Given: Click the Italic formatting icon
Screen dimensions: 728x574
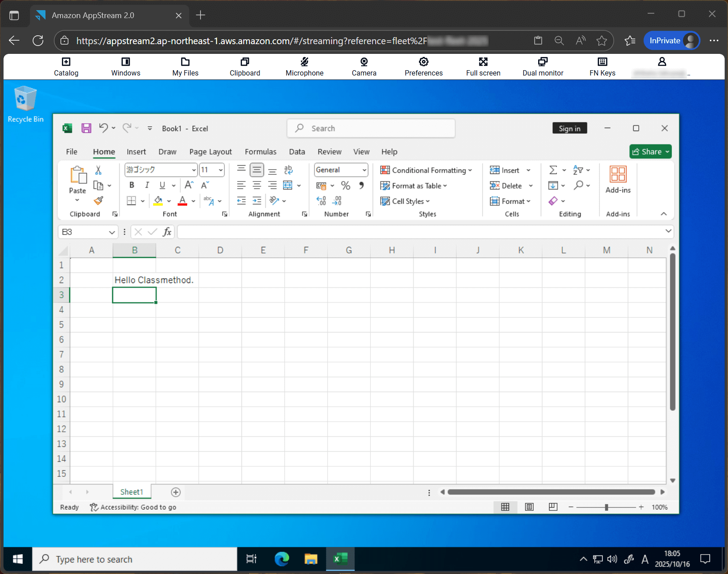Looking at the screenshot, I should point(147,185).
